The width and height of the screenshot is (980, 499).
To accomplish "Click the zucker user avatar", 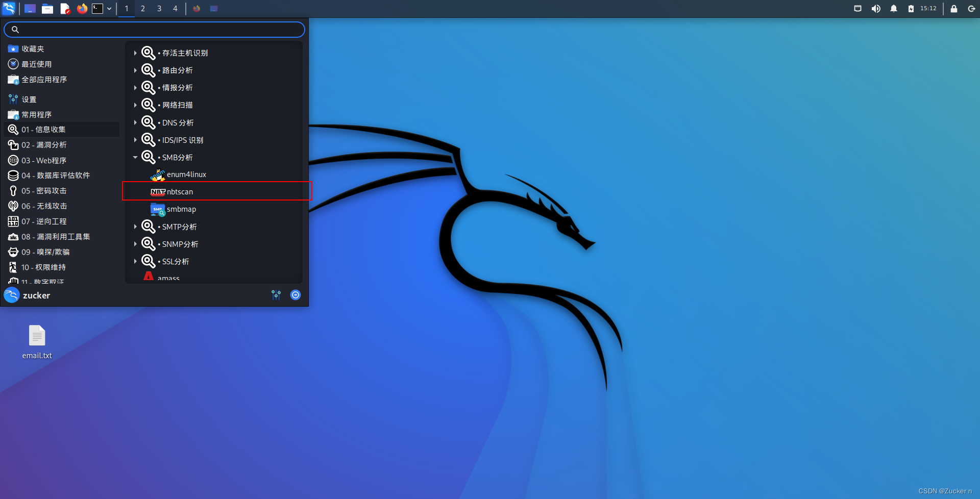I will [12, 295].
